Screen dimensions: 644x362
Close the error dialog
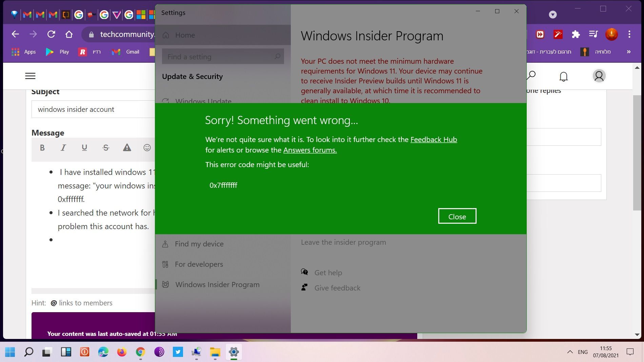click(457, 216)
